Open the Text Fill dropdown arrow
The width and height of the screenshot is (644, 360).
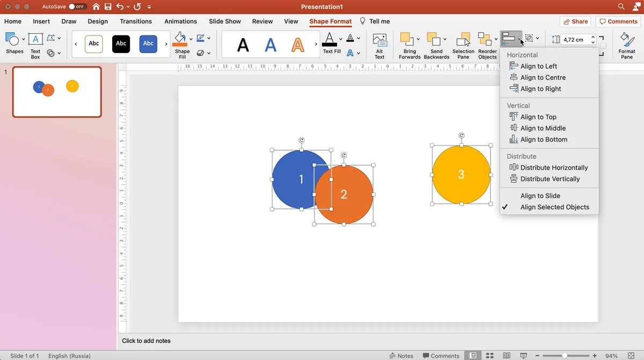(340, 39)
